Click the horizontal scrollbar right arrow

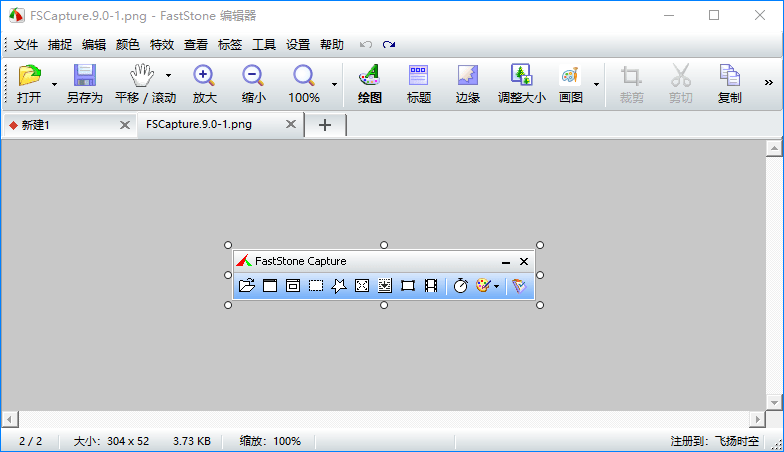(757, 419)
